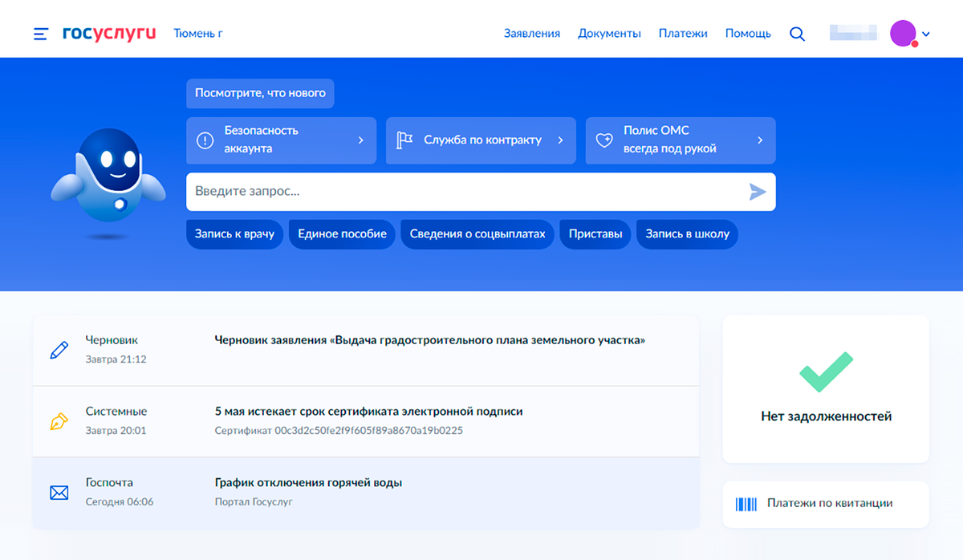
Task: Open draft Выдача градостроительного плана земельного участка
Action: coord(430,340)
